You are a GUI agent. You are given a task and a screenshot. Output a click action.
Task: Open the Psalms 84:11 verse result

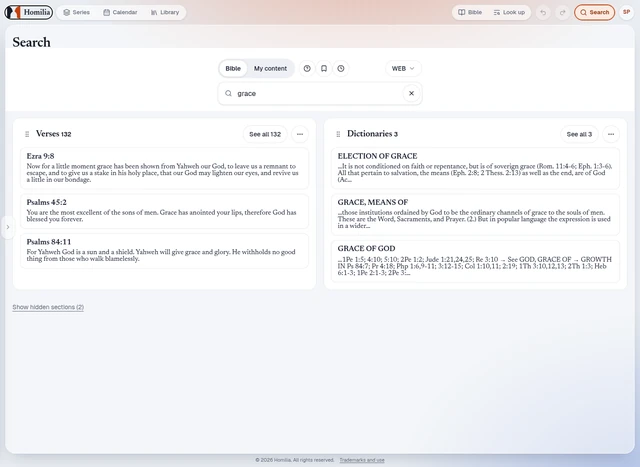point(164,251)
